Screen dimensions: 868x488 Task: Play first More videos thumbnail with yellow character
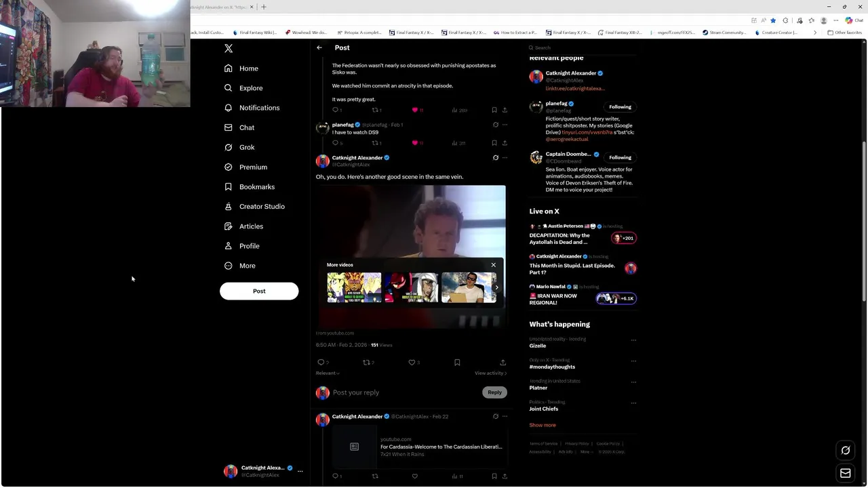(354, 287)
